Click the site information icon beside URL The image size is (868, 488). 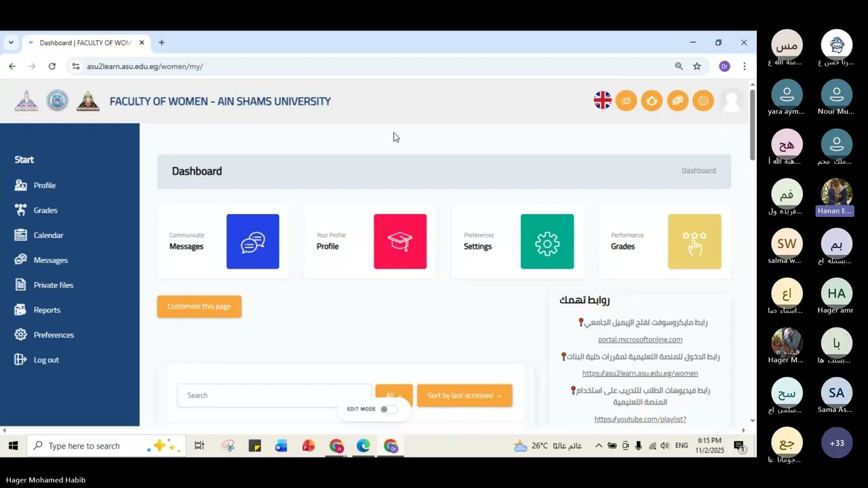[x=75, y=66]
